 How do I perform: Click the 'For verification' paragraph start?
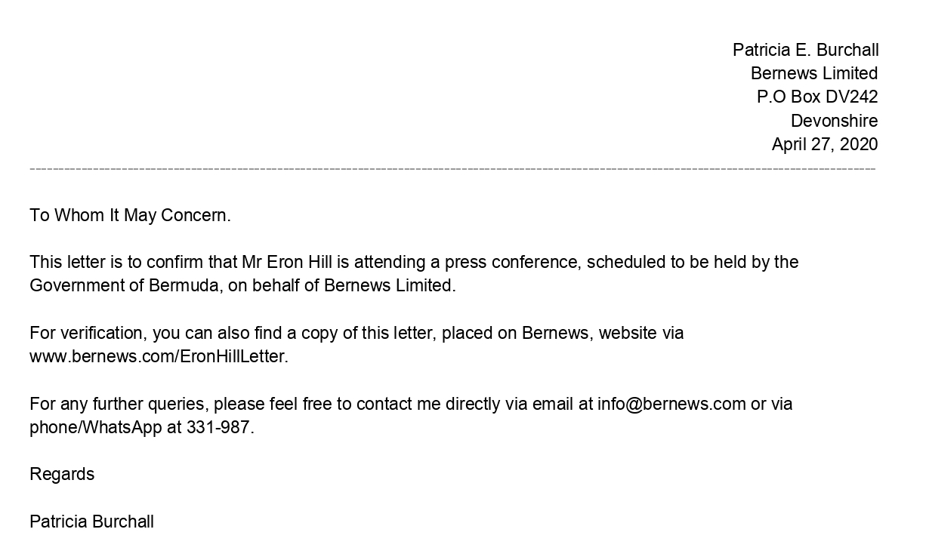[86, 333]
